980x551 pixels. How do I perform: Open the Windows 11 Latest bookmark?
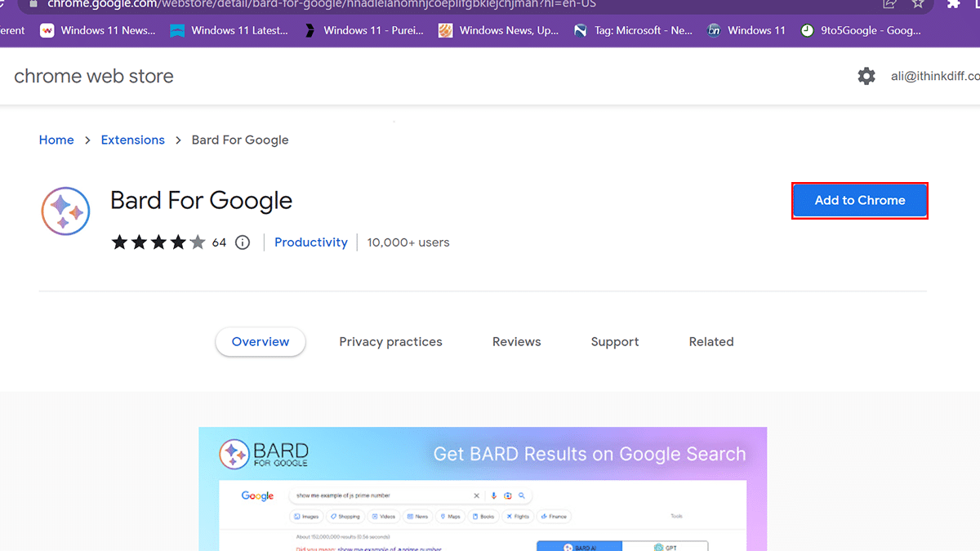(229, 31)
